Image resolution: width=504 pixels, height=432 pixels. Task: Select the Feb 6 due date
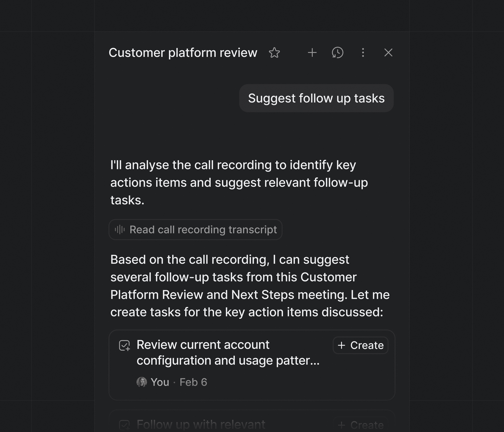coord(193,382)
